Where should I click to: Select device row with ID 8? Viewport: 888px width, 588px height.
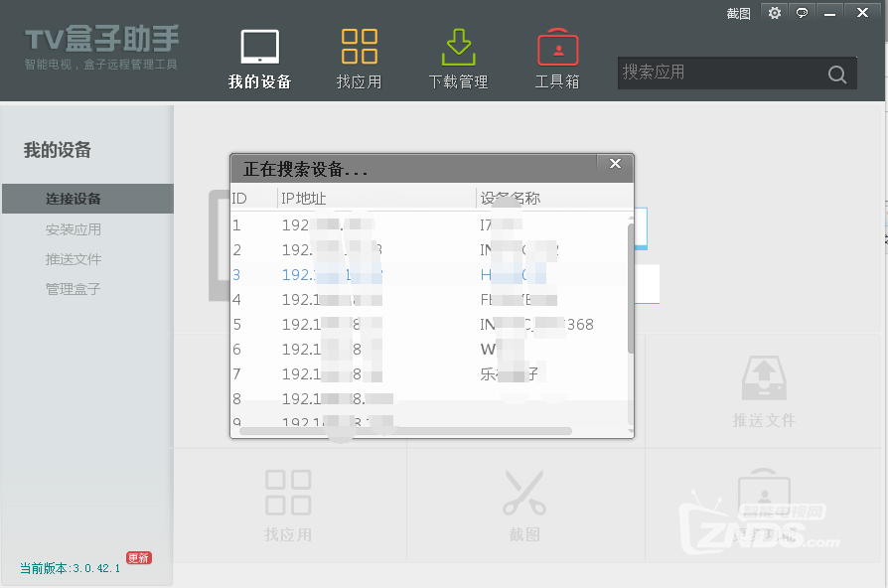click(x=429, y=399)
